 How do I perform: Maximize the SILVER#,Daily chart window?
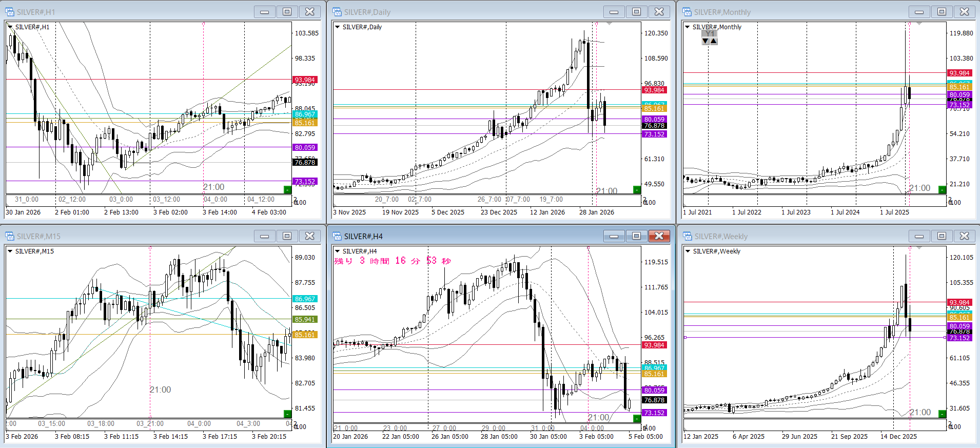tap(636, 12)
